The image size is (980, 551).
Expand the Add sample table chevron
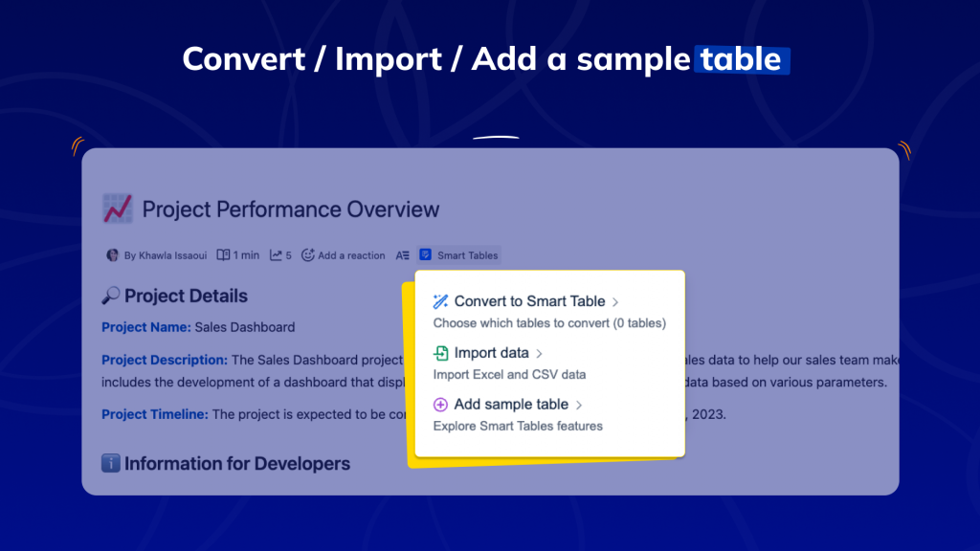579,406
